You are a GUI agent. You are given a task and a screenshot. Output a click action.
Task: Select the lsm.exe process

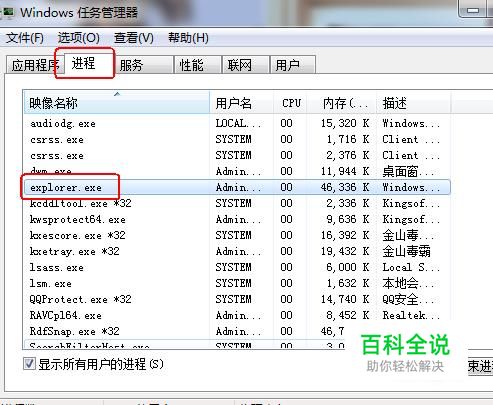pos(237,283)
